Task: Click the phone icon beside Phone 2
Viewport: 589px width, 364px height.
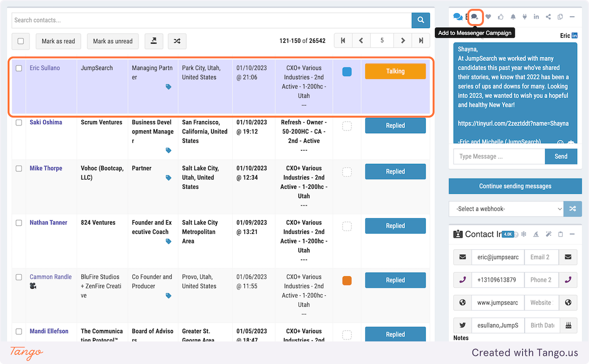Action: point(568,280)
